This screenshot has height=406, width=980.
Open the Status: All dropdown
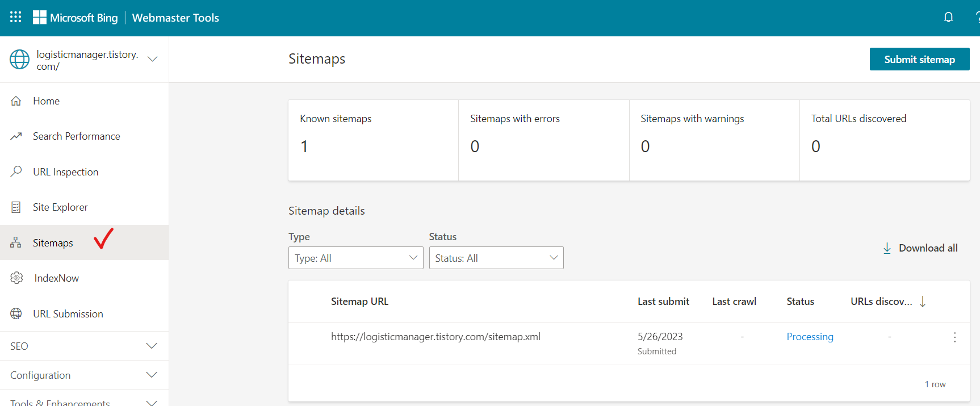point(496,258)
